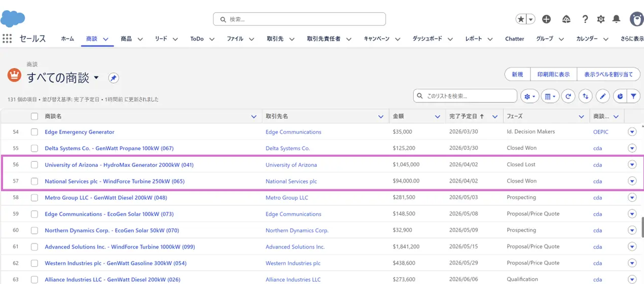Click the list refresh icon

[x=568, y=96]
